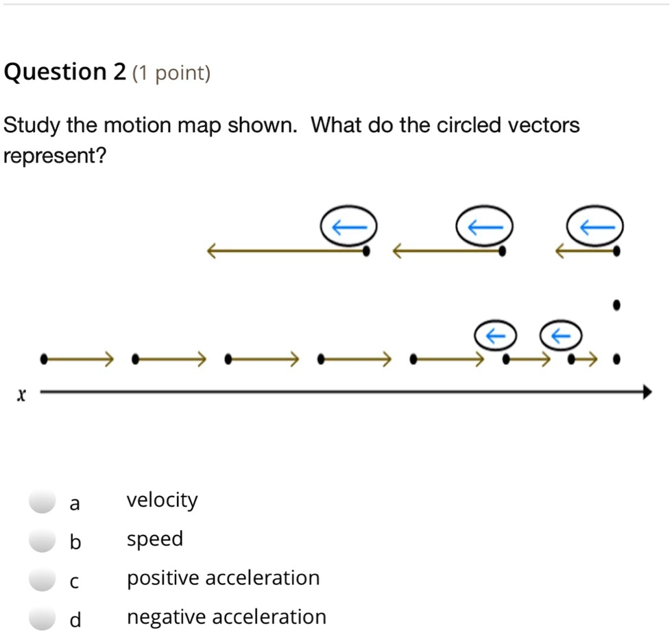
Task: Click the middle circled vector in the top row
Action: 484,224
